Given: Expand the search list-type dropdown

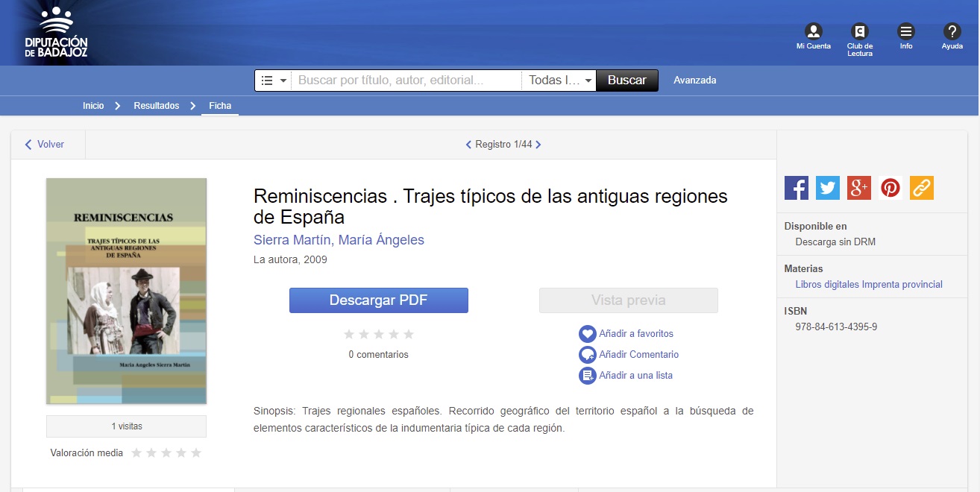Looking at the screenshot, I should pyautogui.click(x=274, y=81).
